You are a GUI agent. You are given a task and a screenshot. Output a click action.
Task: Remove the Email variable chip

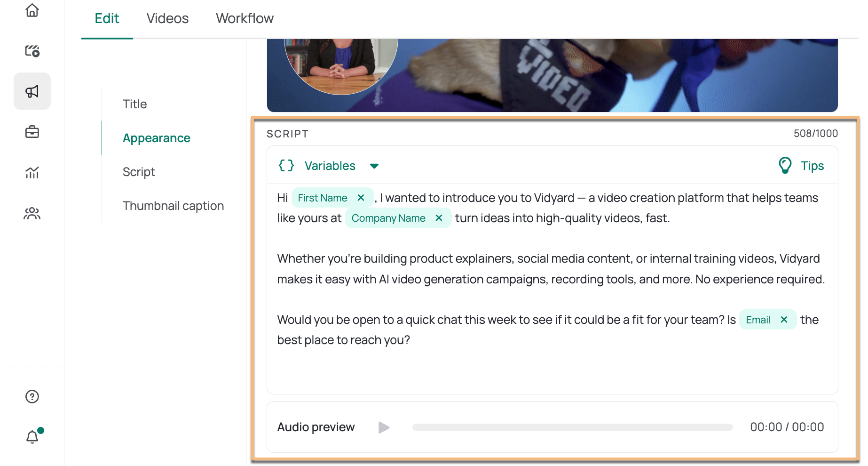click(x=784, y=320)
